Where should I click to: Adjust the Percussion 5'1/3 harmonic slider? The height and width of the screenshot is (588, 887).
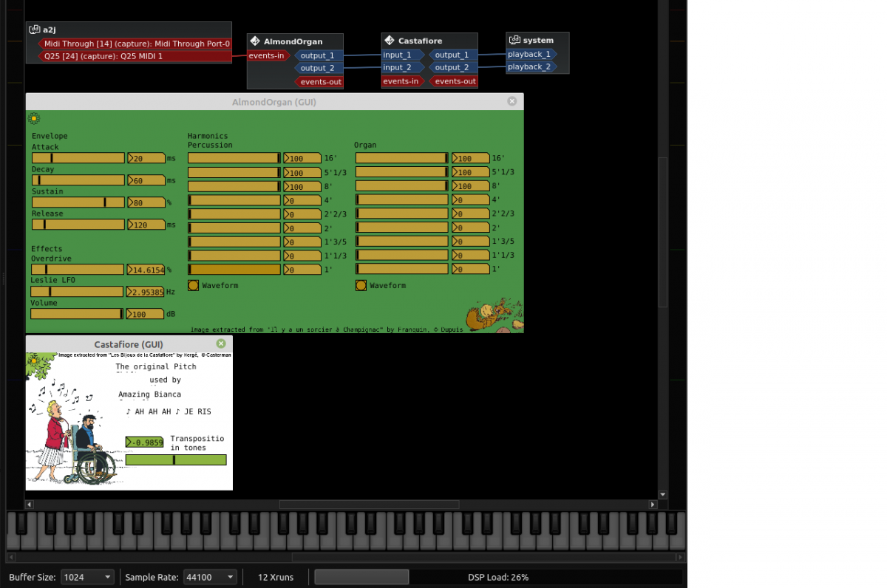pyautogui.click(x=234, y=172)
